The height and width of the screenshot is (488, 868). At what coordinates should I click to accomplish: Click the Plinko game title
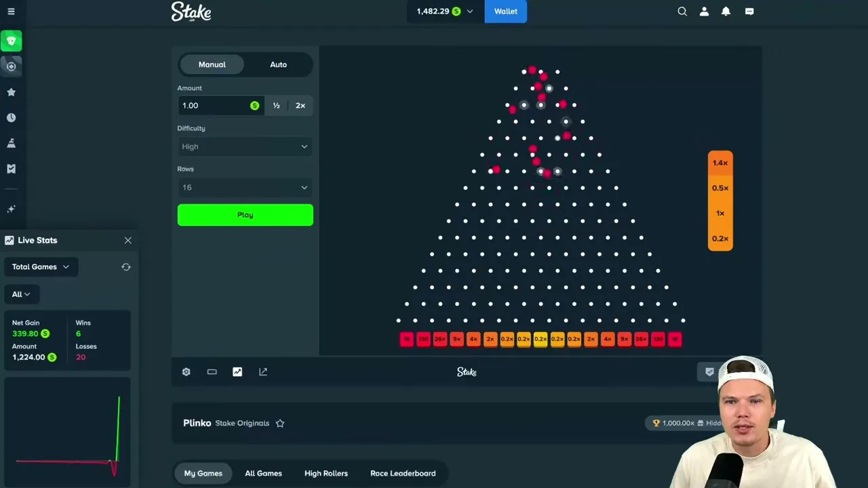(x=197, y=423)
